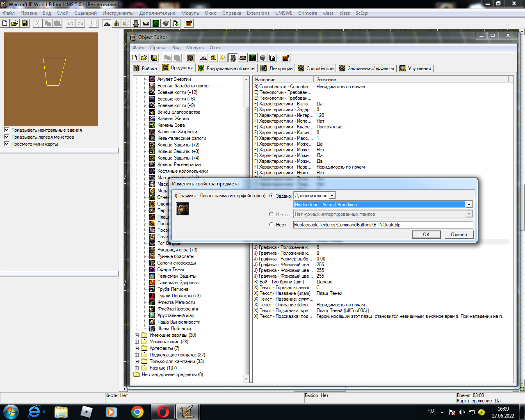Click Open icon in Object Editor toolbar
The image size is (525, 420).
pyautogui.click(x=144, y=58)
